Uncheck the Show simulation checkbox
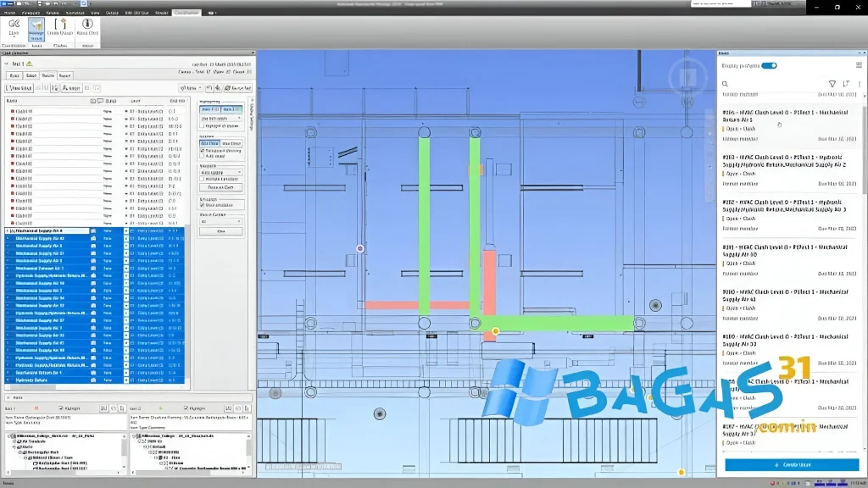This screenshot has width=868, height=488. click(x=203, y=205)
